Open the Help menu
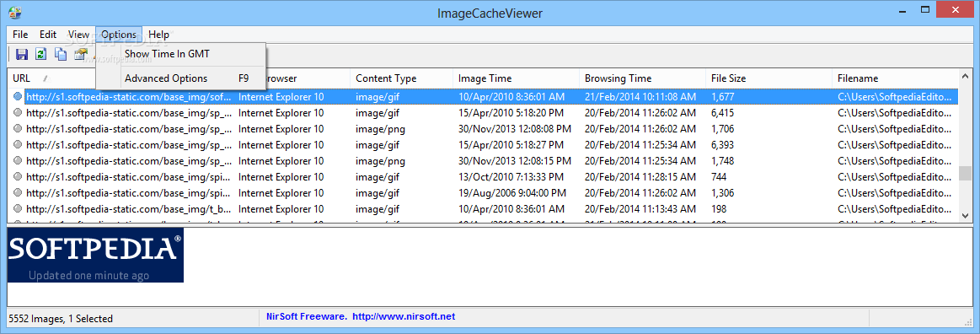This screenshot has width=980, height=334. pos(158,35)
